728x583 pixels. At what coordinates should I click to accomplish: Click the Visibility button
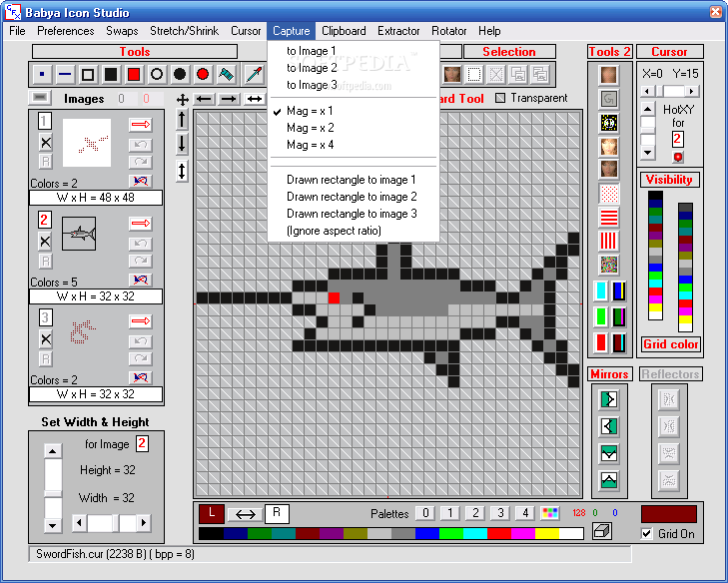(669, 180)
